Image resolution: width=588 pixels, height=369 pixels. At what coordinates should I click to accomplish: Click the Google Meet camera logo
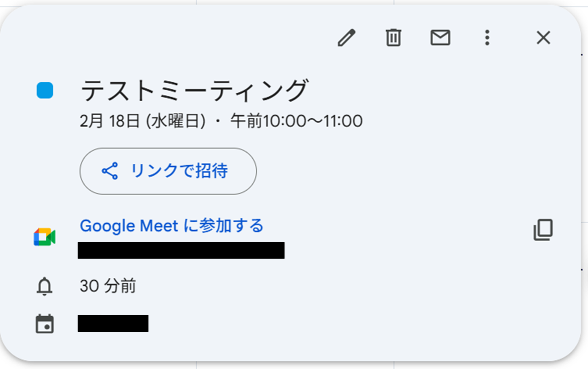point(45,237)
